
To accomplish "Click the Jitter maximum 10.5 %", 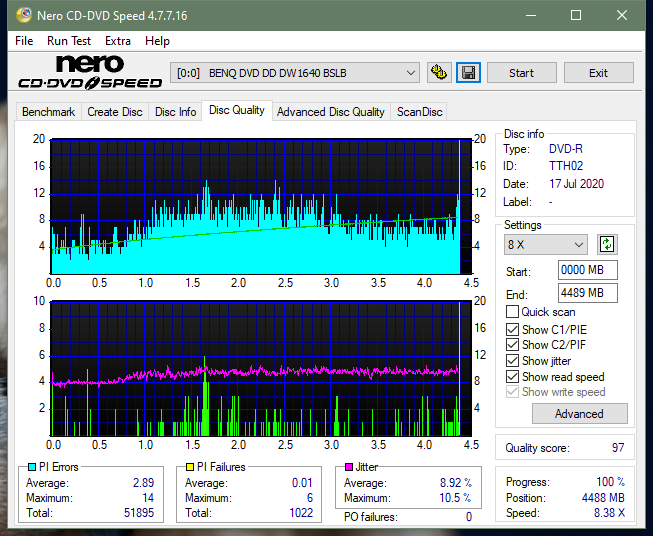I will click(x=456, y=498).
